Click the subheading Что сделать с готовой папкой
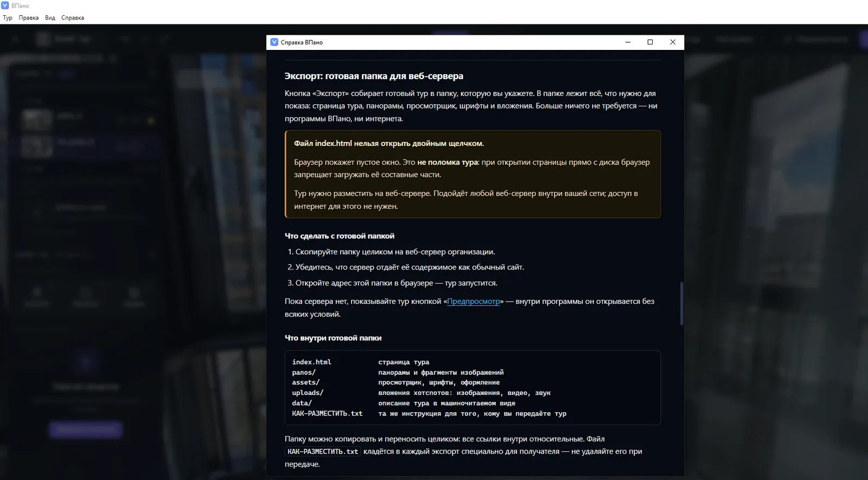The image size is (868, 480). 340,236
